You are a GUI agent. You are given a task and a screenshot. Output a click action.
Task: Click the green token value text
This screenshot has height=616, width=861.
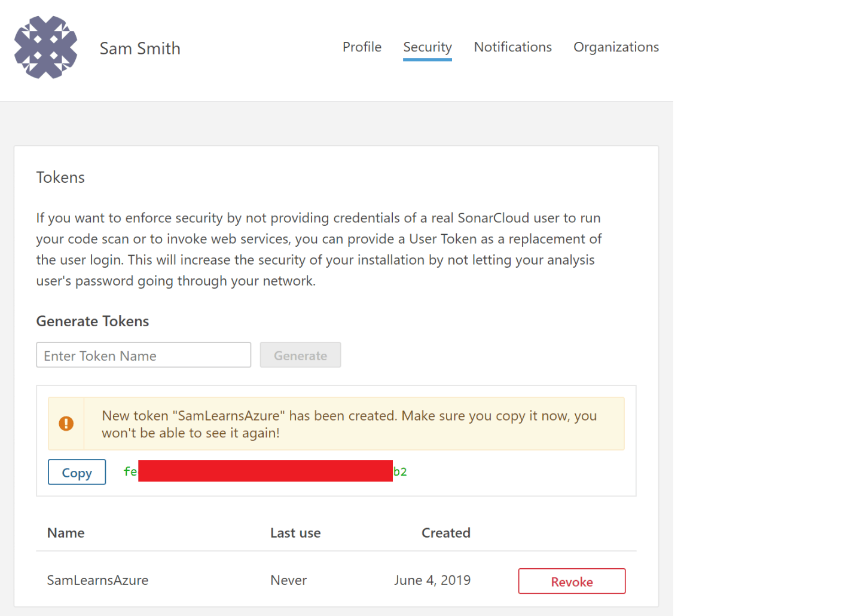coord(265,471)
